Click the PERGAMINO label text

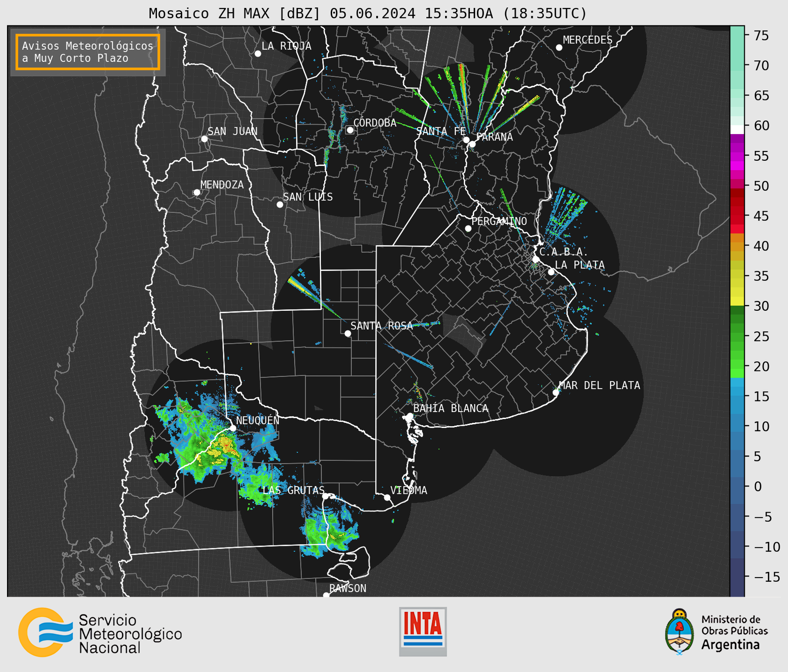499,222
